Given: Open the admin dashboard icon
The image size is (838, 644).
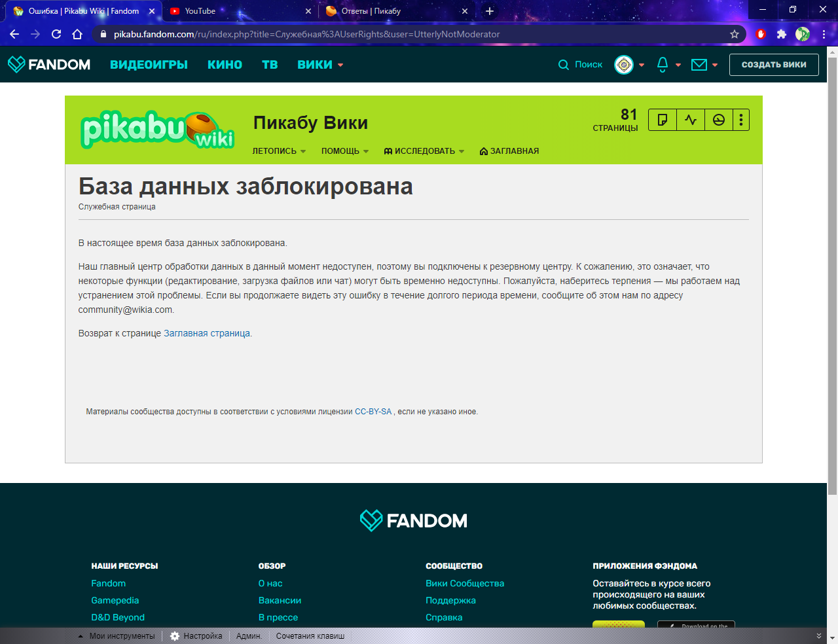Looking at the screenshot, I should (x=719, y=120).
